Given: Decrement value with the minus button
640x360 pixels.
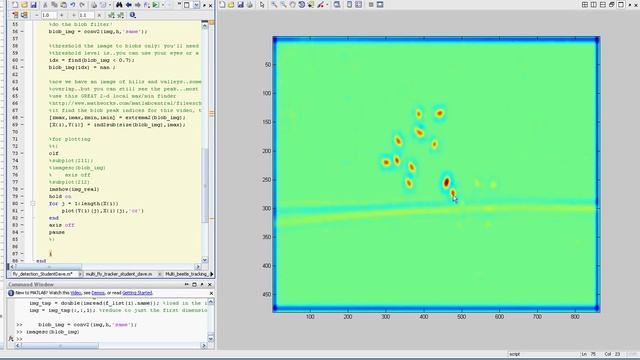Looking at the screenshot, I should [37, 15].
